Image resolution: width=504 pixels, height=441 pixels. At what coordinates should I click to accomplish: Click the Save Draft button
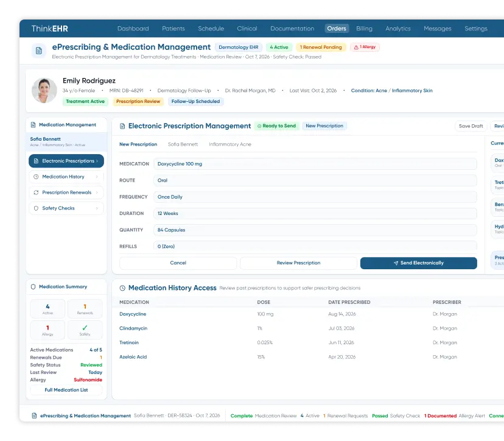(x=471, y=126)
